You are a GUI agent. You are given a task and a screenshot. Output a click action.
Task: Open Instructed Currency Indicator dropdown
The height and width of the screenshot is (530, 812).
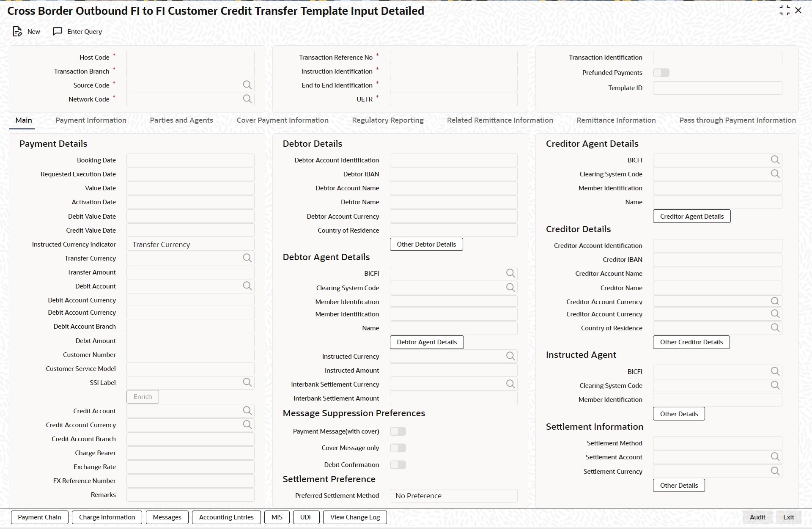coord(190,244)
